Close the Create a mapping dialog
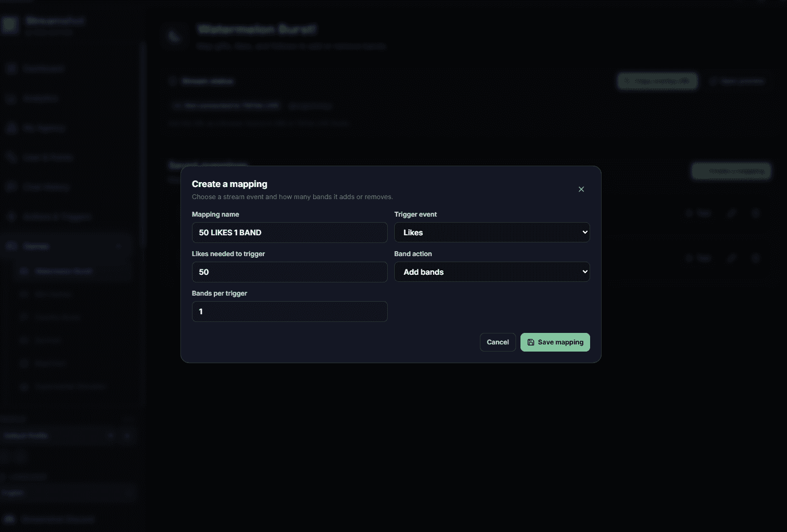This screenshot has height=532, width=787. [x=581, y=189]
